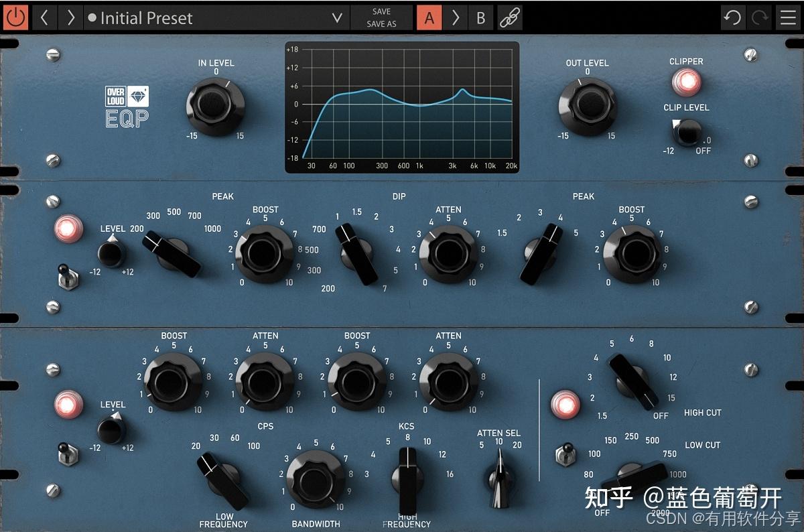The width and height of the screenshot is (804, 532).
Task: Open the preset list dropdown
Action: (x=338, y=18)
